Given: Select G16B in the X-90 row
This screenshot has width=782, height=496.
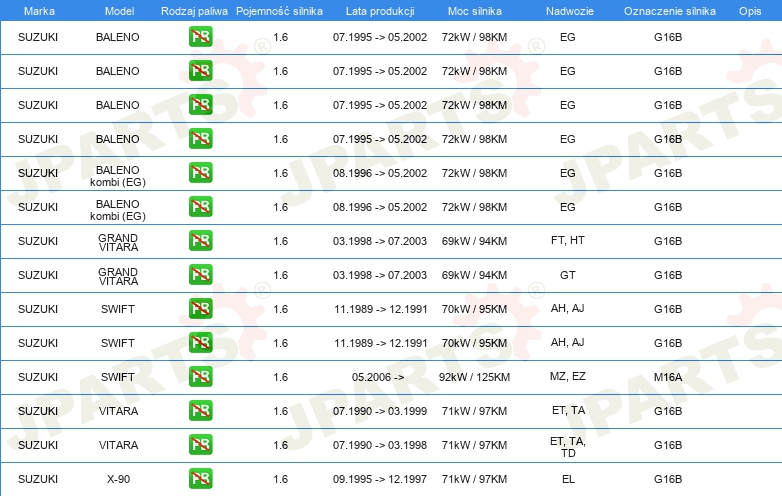Looking at the screenshot, I should (x=668, y=479).
